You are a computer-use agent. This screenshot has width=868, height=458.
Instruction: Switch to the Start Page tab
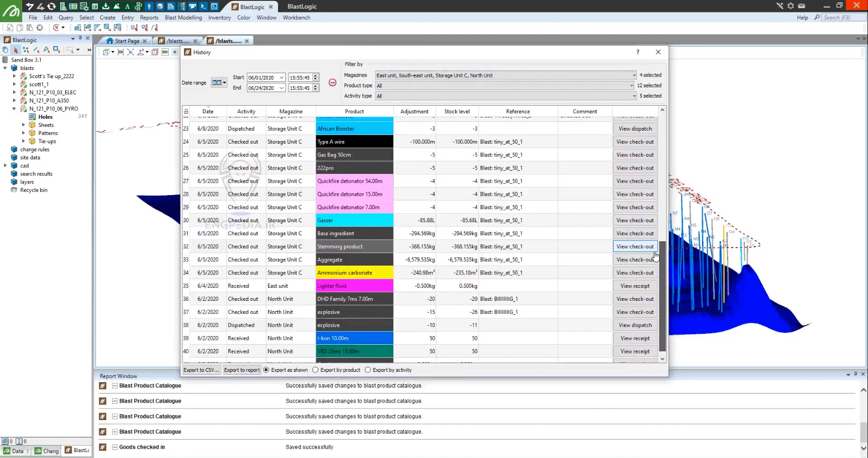point(126,41)
